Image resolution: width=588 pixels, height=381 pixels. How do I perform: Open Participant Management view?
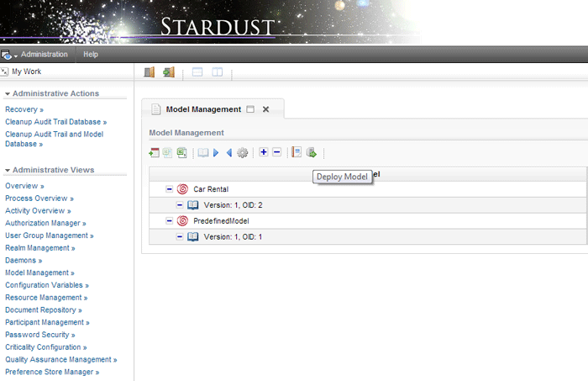point(47,322)
